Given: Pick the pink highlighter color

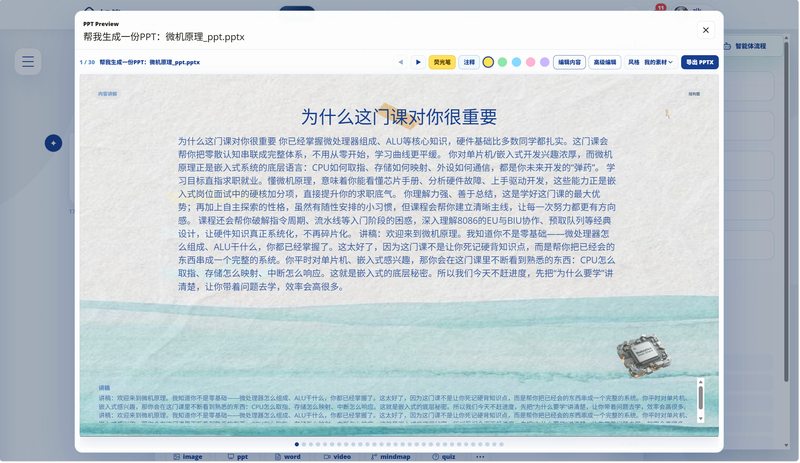Looking at the screenshot, I should [x=531, y=62].
